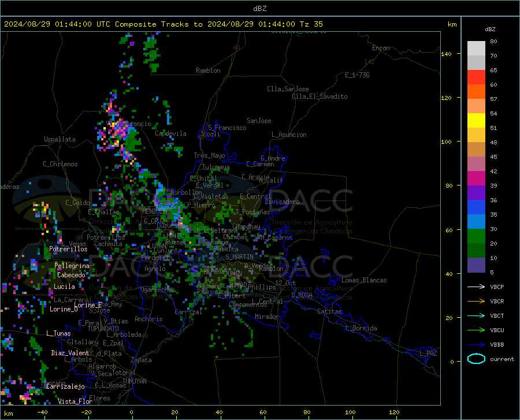520x420 pixels.
Task: Click the S_Francisco map label
Action: point(227,128)
